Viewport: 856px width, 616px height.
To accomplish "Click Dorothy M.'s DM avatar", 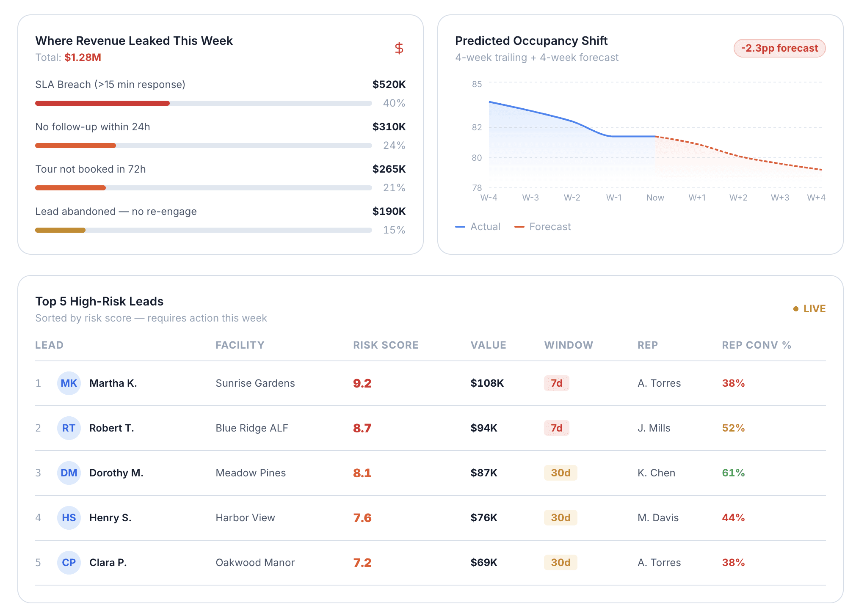I will click(x=69, y=473).
